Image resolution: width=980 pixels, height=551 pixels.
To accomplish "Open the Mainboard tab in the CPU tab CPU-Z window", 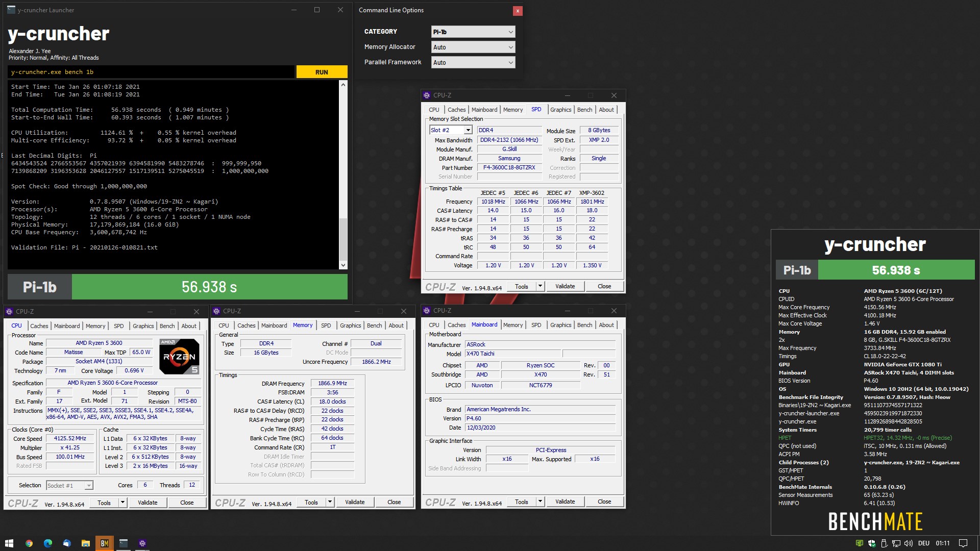I will [67, 326].
